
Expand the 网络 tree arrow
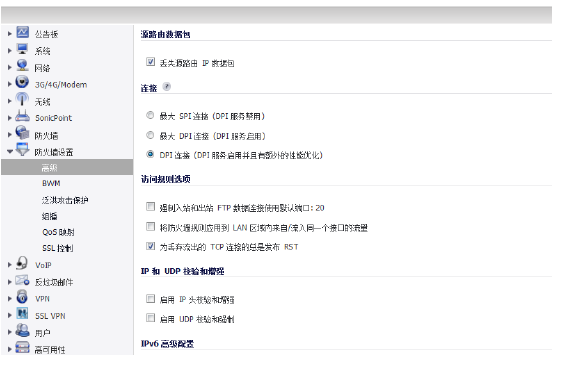[10, 68]
